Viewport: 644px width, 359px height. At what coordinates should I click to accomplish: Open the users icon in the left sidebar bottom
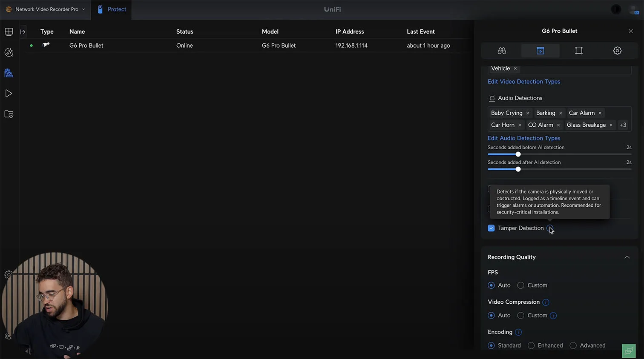pos(8,336)
